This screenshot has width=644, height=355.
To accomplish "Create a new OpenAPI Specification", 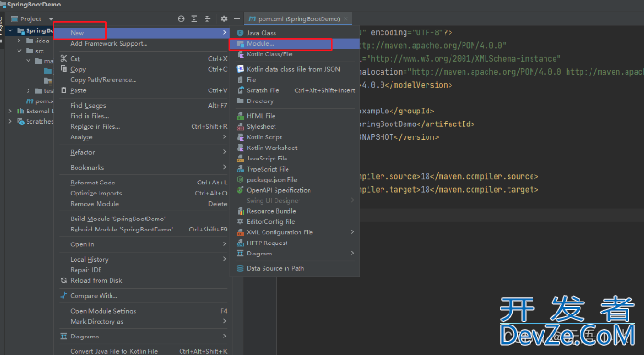I will [296, 190].
